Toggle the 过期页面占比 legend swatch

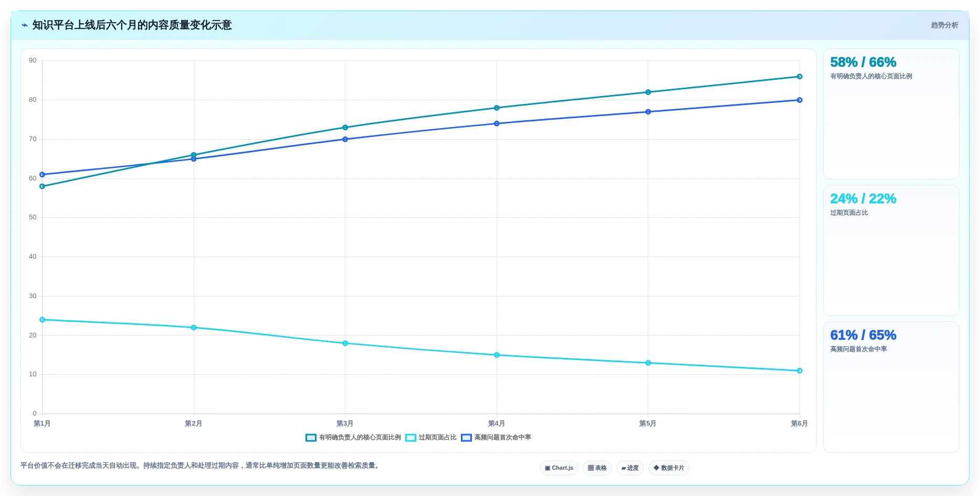[x=410, y=438]
